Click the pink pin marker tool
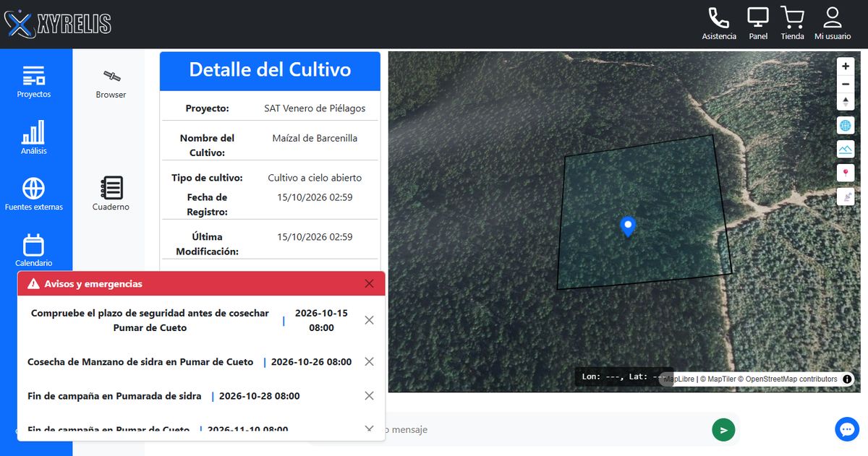 pos(846,173)
